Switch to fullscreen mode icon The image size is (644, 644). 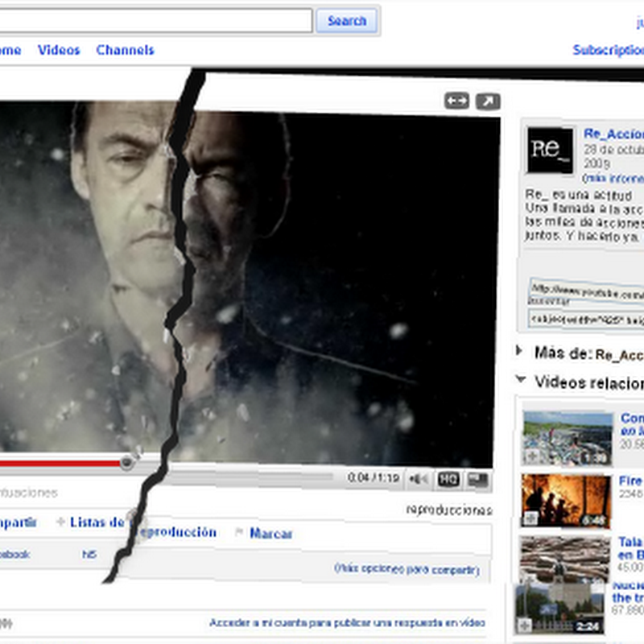click(478, 479)
